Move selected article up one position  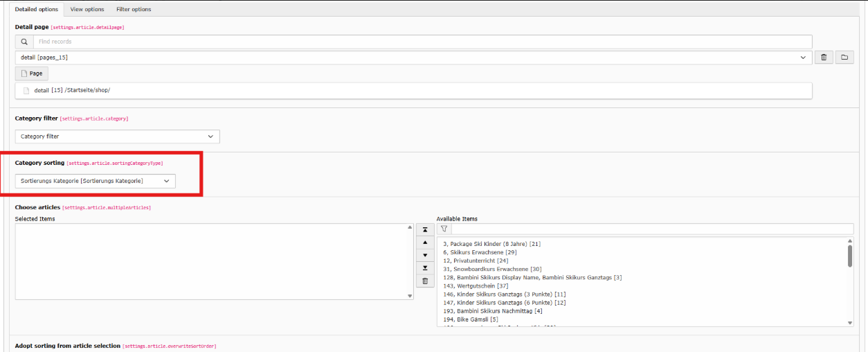point(425,243)
